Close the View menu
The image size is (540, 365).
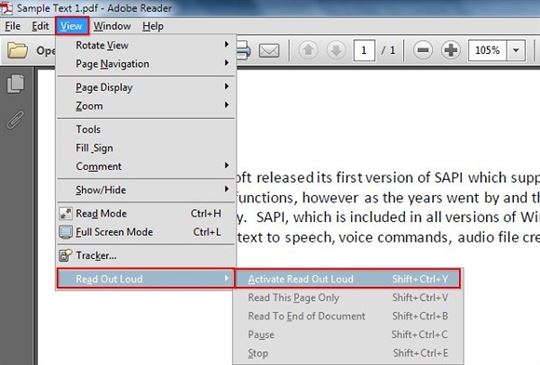[x=72, y=26]
